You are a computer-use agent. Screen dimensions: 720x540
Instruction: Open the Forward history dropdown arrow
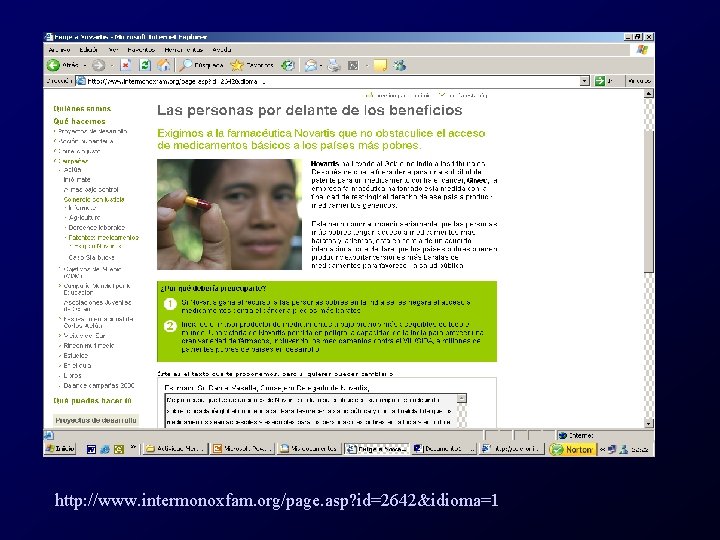112,66
